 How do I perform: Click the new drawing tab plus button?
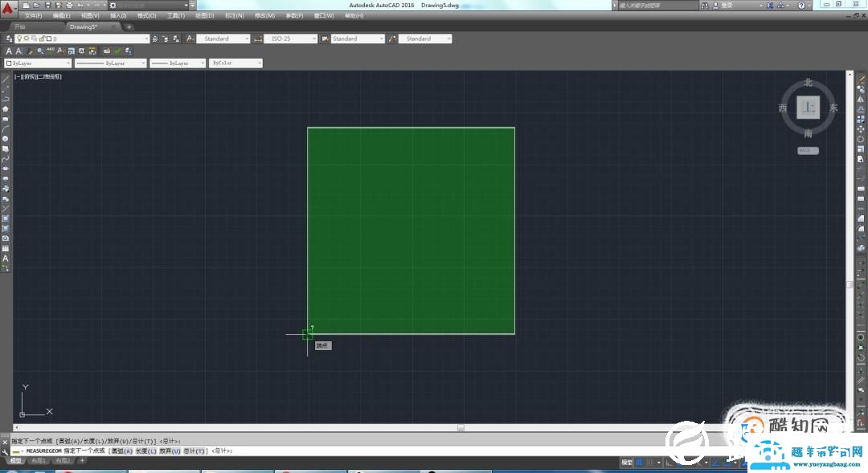[x=129, y=27]
